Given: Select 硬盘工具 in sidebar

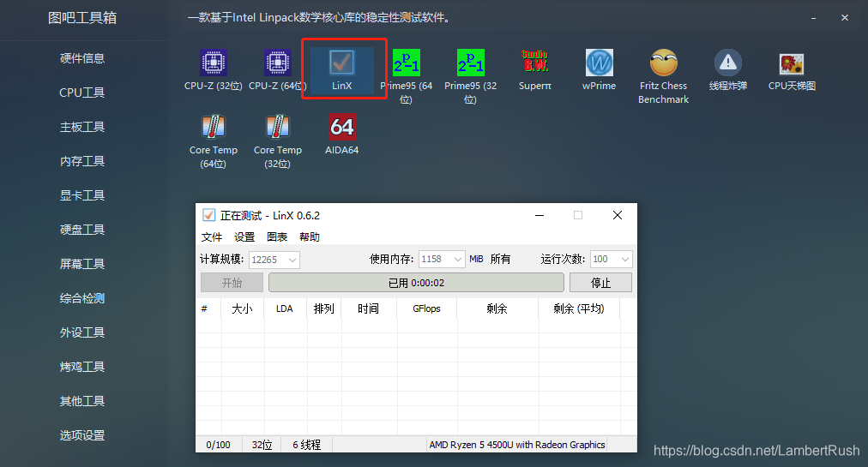Looking at the screenshot, I should click(x=82, y=230).
